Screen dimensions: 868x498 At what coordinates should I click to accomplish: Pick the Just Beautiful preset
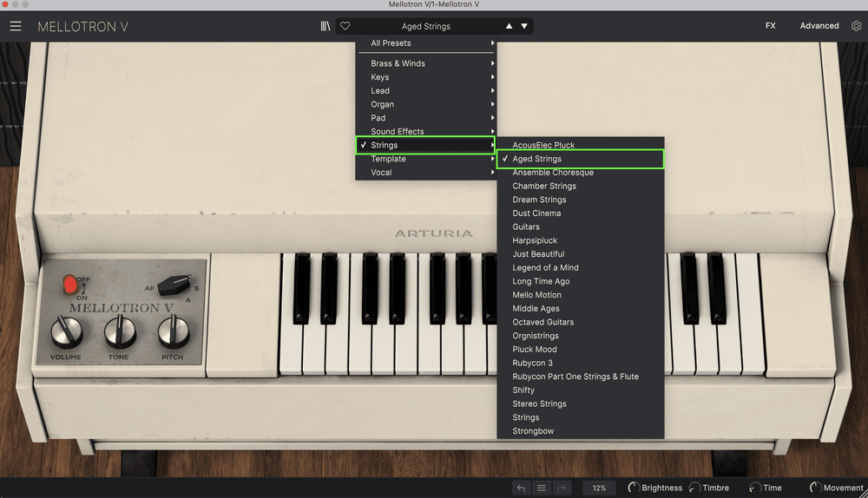pyautogui.click(x=580, y=254)
